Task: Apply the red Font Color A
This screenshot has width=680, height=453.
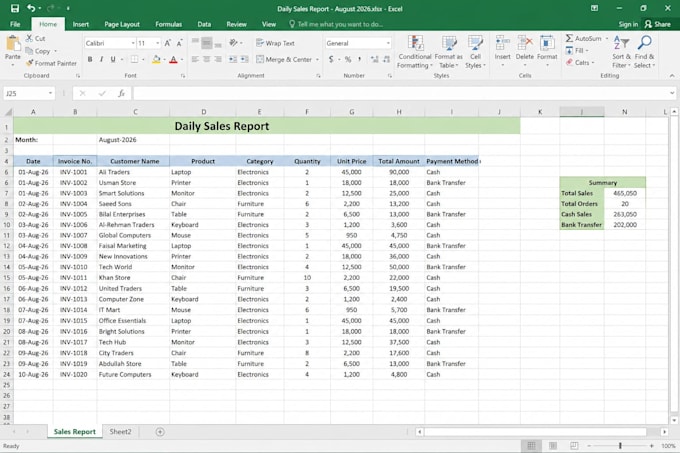Action: (x=173, y=59)
